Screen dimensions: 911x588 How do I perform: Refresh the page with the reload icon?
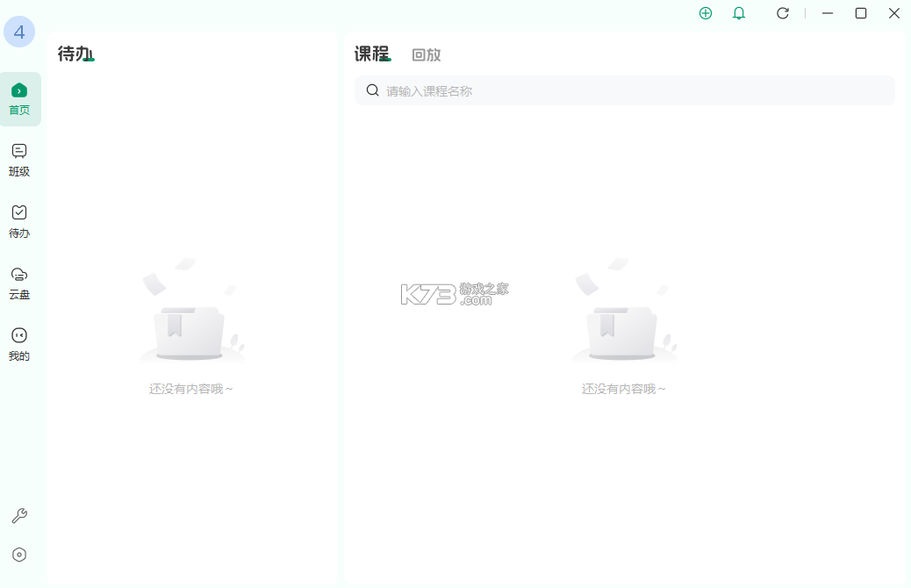pyautogui.click(x=783, y=13)
